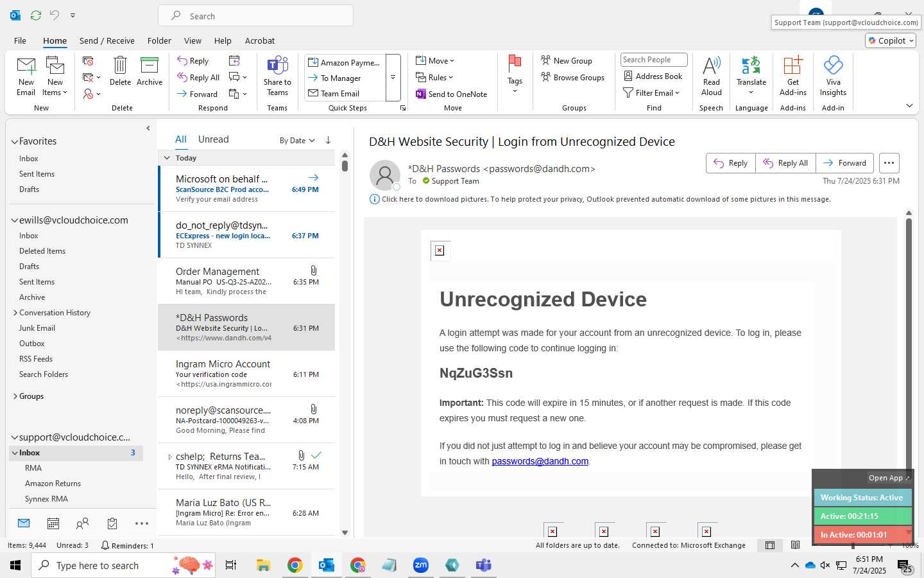The height and width of the screenshot is (578, 924).
Task: Show only Unread messages
Action: (214, 139)
